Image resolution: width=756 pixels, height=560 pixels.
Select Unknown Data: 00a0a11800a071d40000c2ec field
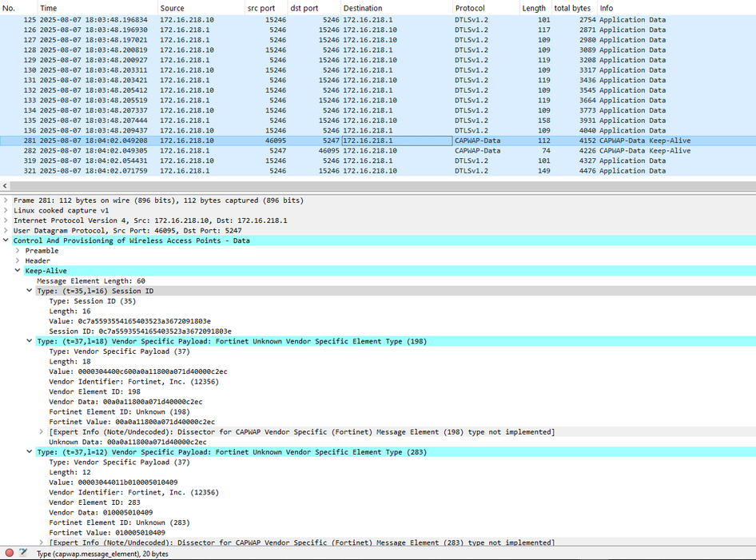point(128,442)
